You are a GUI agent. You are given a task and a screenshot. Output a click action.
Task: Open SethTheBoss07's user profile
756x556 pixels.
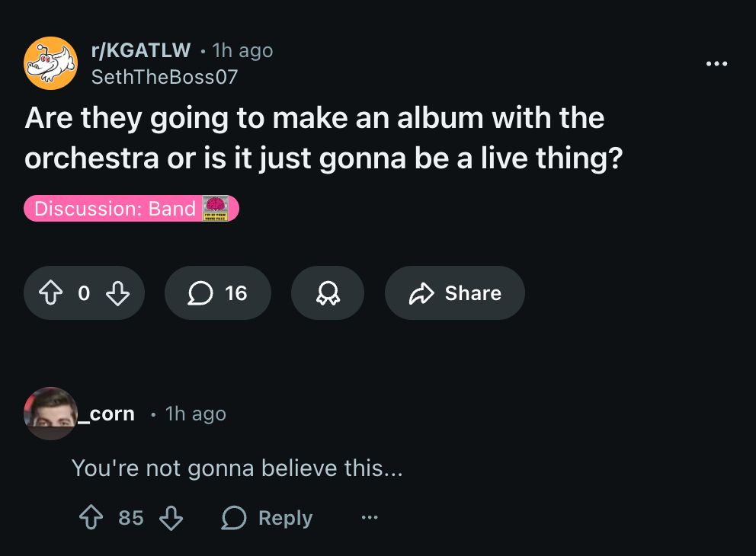coord(164,77)
